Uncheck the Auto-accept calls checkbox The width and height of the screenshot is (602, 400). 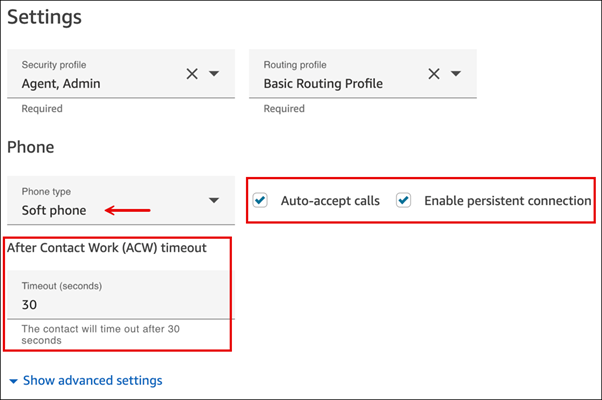(x=261, y=200)
